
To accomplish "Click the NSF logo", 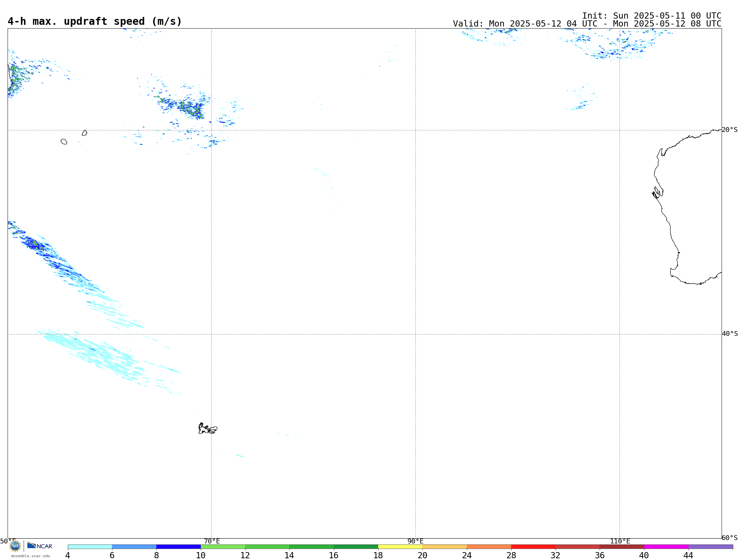I will (15, 546).
